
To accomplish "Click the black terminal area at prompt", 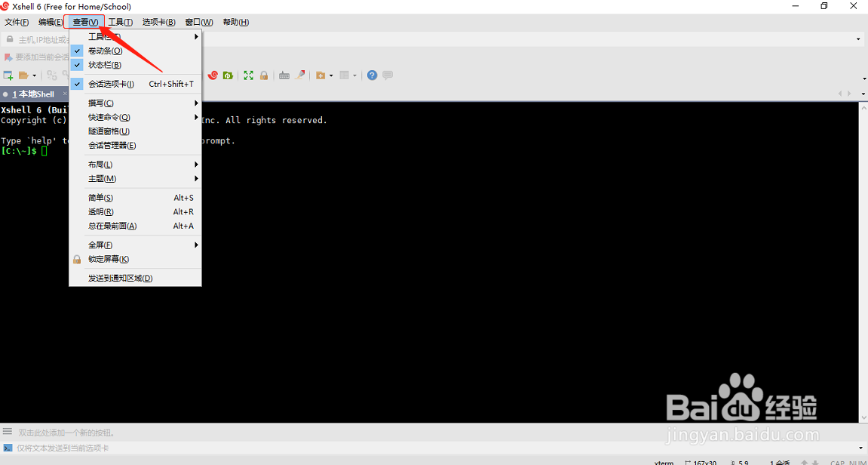I will (44, 151).
